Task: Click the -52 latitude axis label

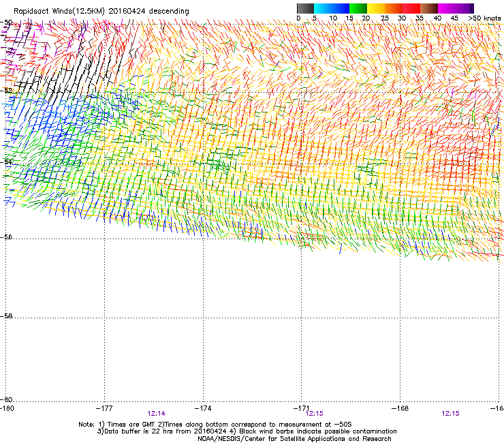Action: click(x=7, y=91)
